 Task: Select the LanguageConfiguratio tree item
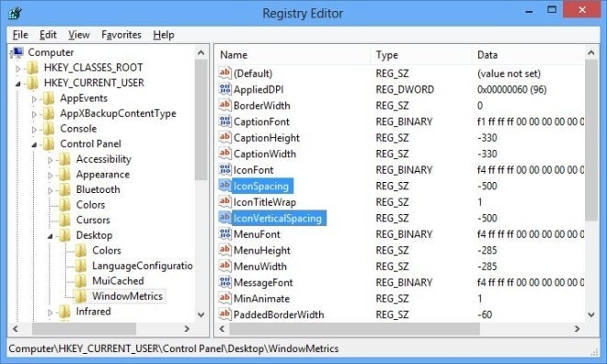tap(142, 266)
